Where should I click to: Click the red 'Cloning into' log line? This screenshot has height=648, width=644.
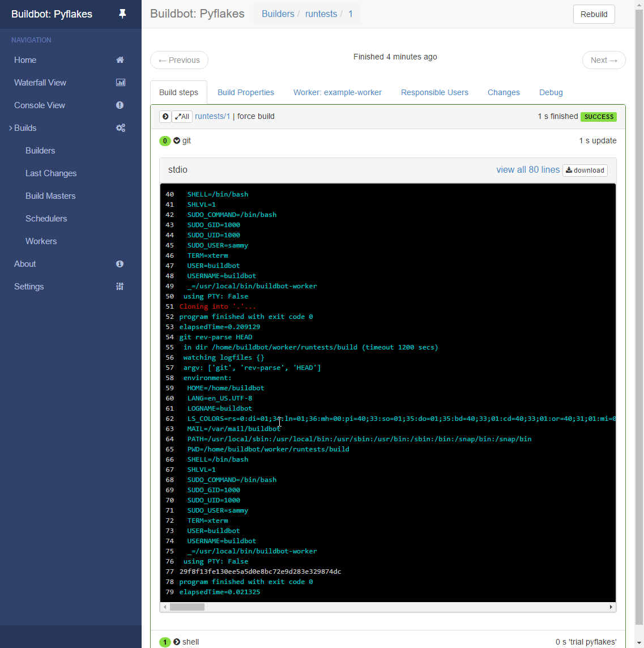pos(217,306)
